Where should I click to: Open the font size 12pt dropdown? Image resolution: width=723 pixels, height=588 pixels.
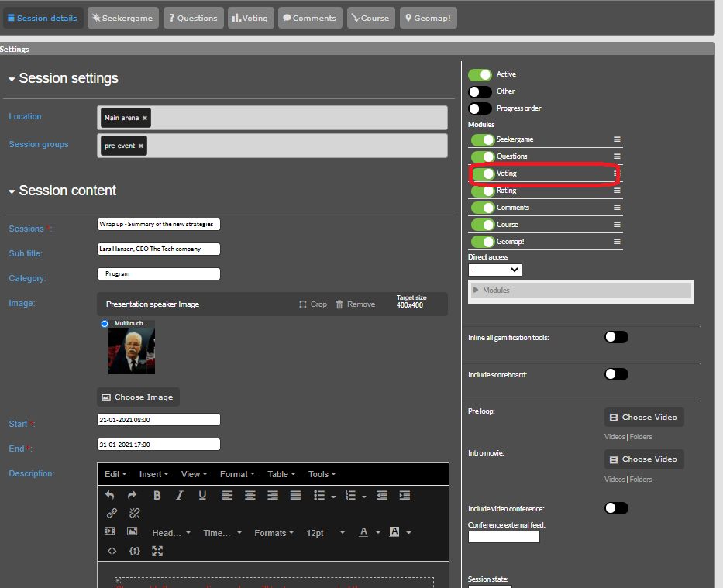[325, 533]
